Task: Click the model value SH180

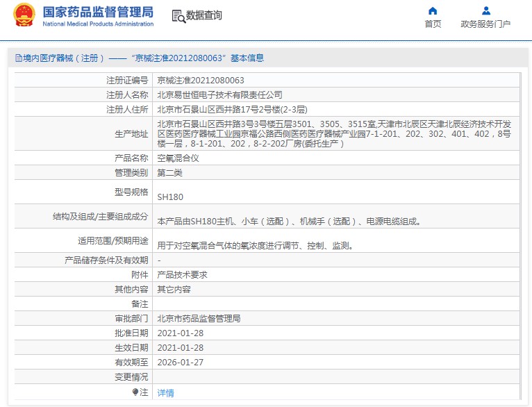Action: pos(170,197)
